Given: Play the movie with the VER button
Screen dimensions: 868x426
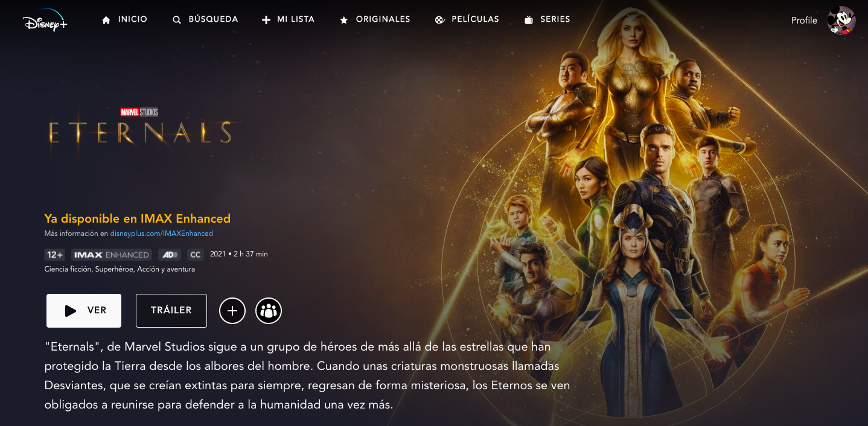Looking at the screenshot, I should click(x=84, y=311).
